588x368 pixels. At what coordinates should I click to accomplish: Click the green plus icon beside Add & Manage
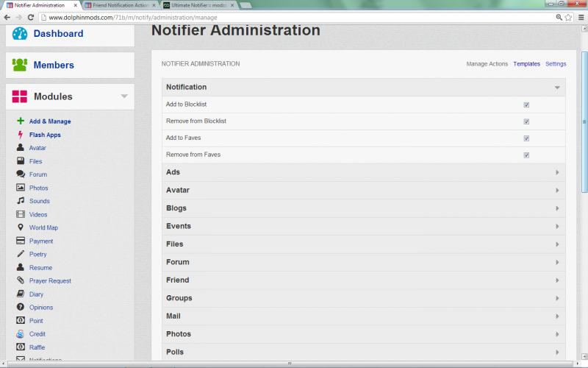point(21,121)
